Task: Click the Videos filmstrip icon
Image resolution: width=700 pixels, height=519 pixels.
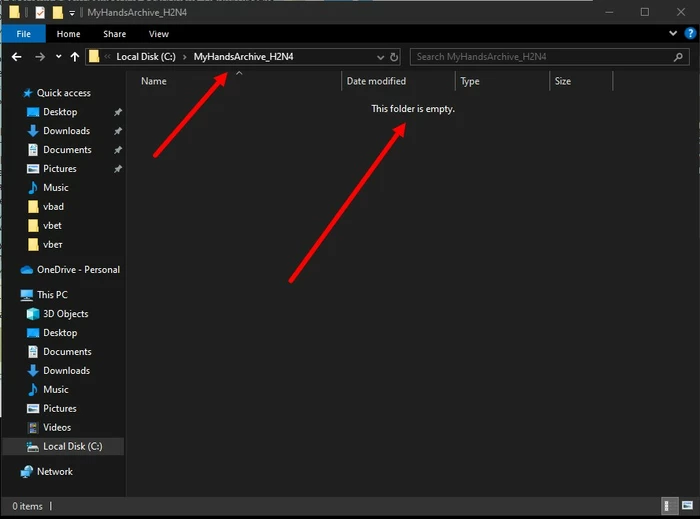Action: 33,428
